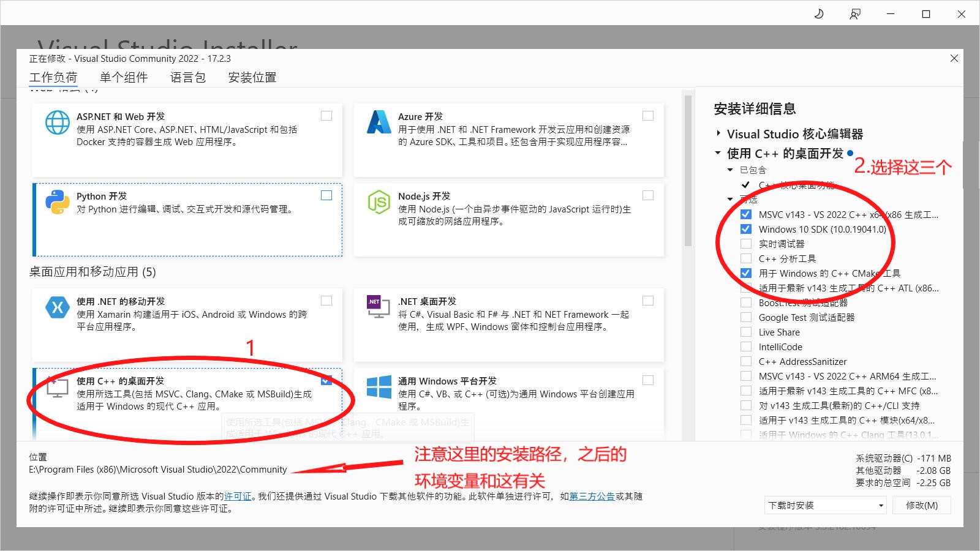The image size is (980, 551).
Task: Click the Xamarin .NET mobile development icon
Action: 58,307
